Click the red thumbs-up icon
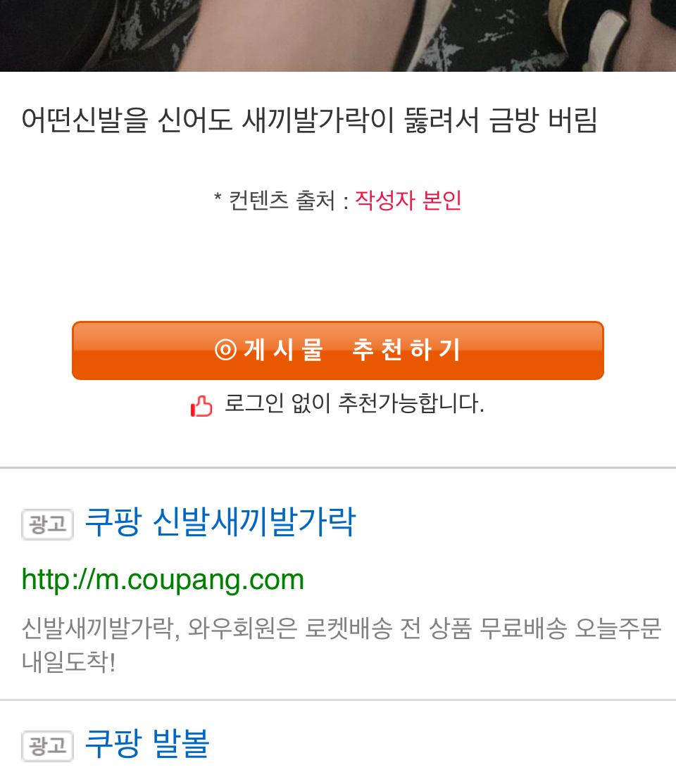The height and width of the screenshot is (784, 676). (x=201, y=405)
